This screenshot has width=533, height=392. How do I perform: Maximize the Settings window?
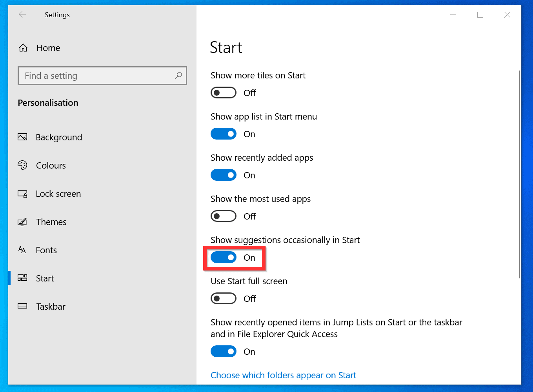click(x=480, y=15)
